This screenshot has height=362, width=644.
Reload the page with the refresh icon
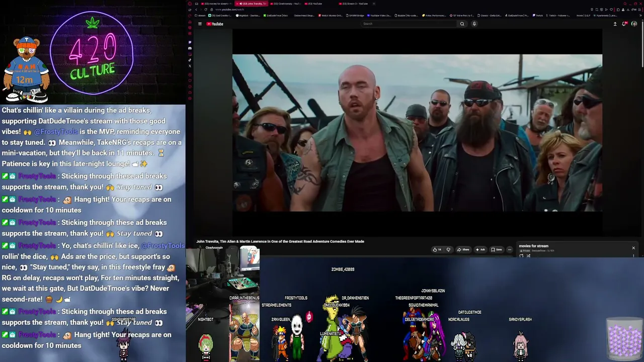coord(205,10)
